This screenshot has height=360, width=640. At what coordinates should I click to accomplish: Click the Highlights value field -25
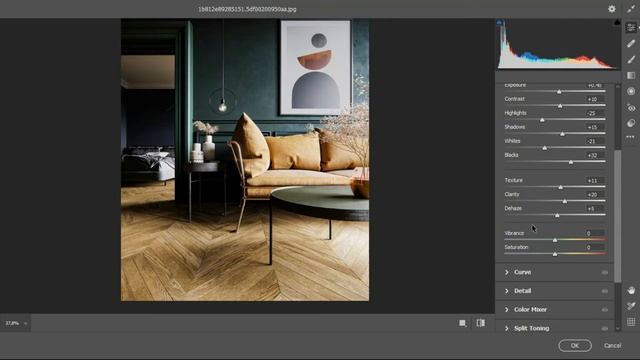pos(595,113)
